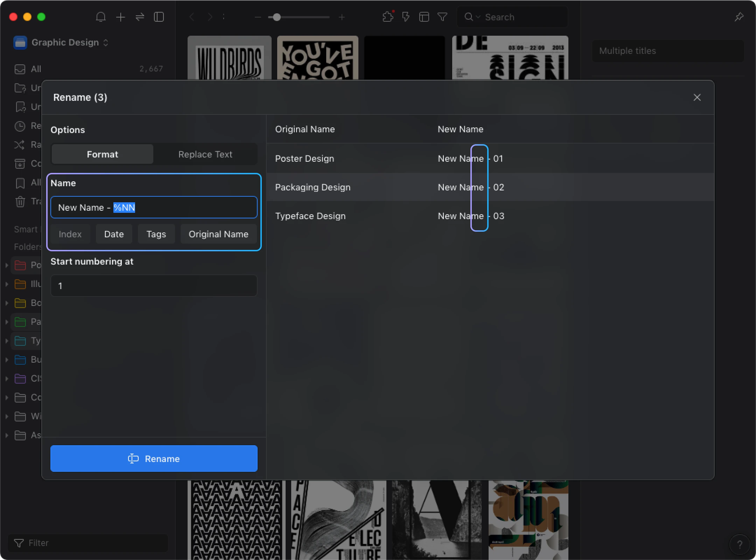Expand the orange Illu folder

(7, 284)
